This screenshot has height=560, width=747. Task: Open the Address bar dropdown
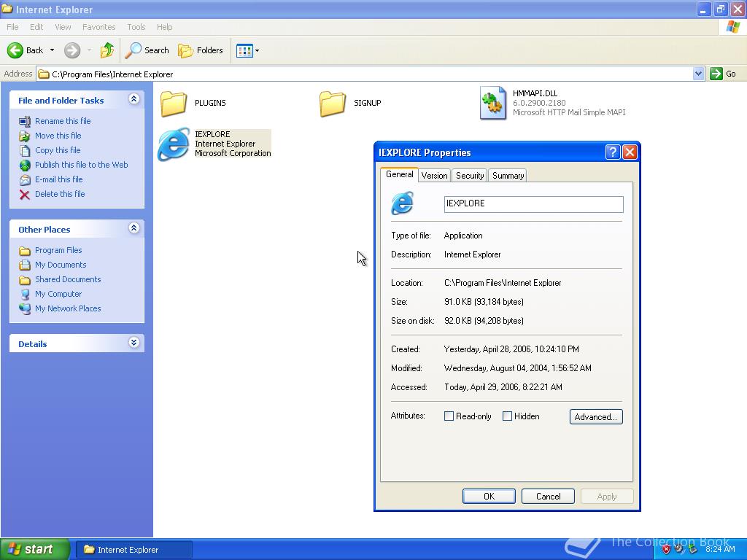(x=698, y=74)
